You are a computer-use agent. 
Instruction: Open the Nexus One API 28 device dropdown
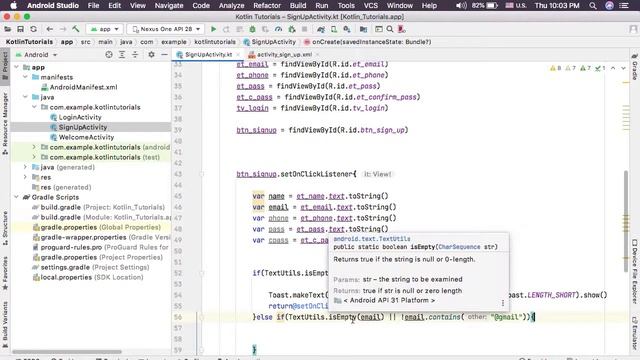[x=166, y=29]
